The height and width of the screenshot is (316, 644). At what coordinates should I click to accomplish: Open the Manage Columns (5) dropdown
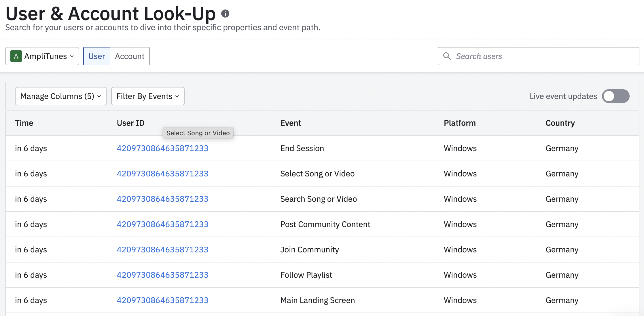coord(61,96)
